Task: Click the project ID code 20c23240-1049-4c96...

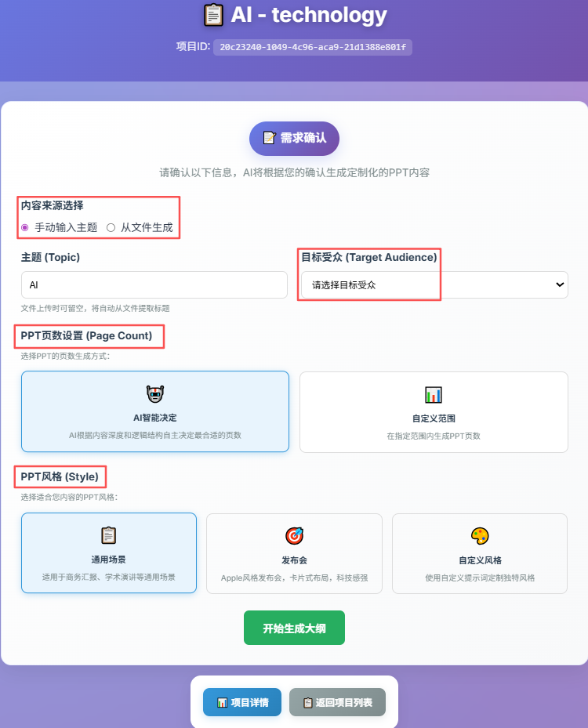Action: coord(313,47)
